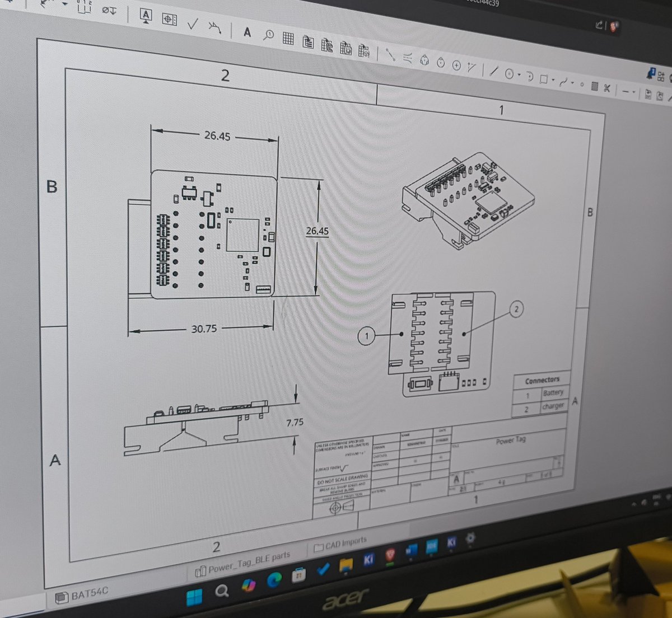Open the Rectangle tool dropdown arrow
This screenshot has height=618, width=672.
(553, 80)
